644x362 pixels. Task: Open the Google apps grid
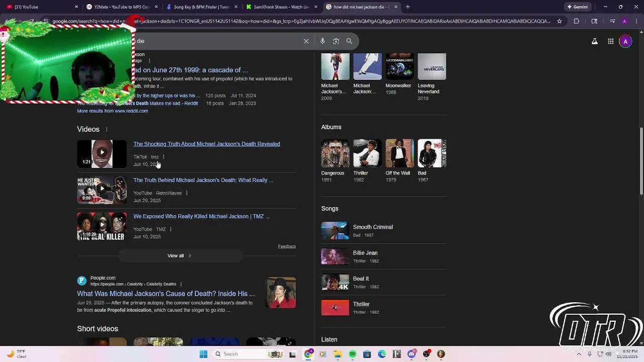pyautogui.click(x=610, y=42)
